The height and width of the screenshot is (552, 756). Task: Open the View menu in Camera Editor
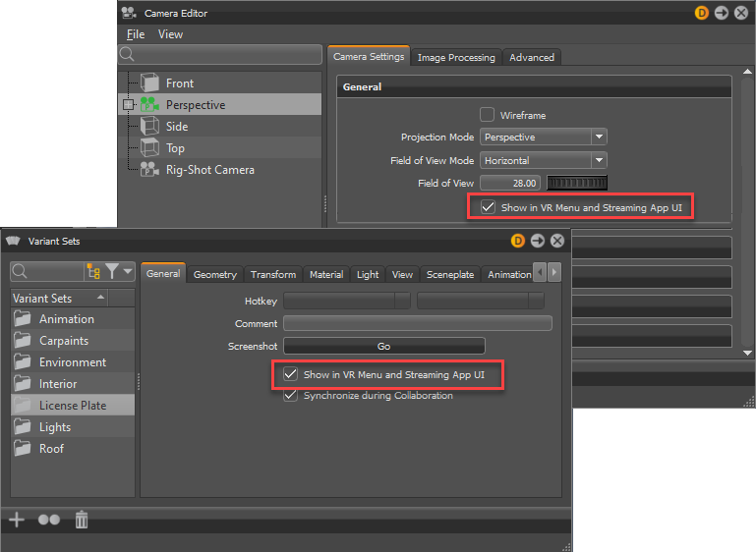tap(170, 34)
